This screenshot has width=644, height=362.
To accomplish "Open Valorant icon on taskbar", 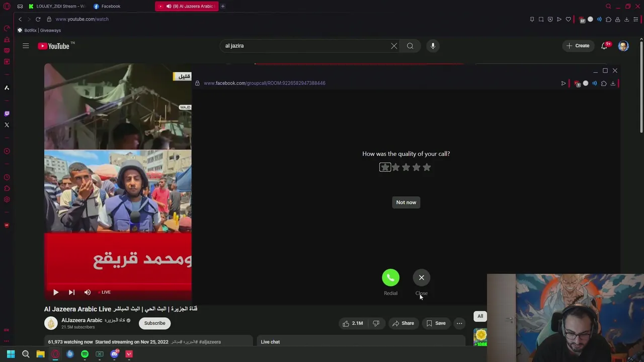I will tap(129, 354).
